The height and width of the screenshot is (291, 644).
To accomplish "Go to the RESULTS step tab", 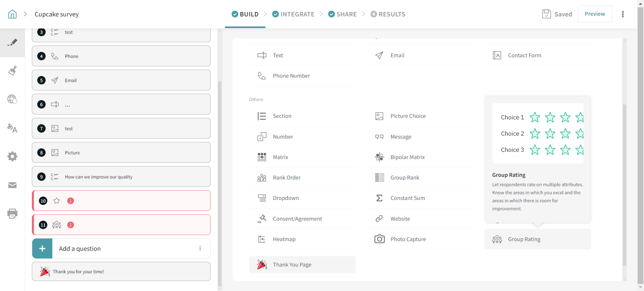I will [x=388, y=14].
